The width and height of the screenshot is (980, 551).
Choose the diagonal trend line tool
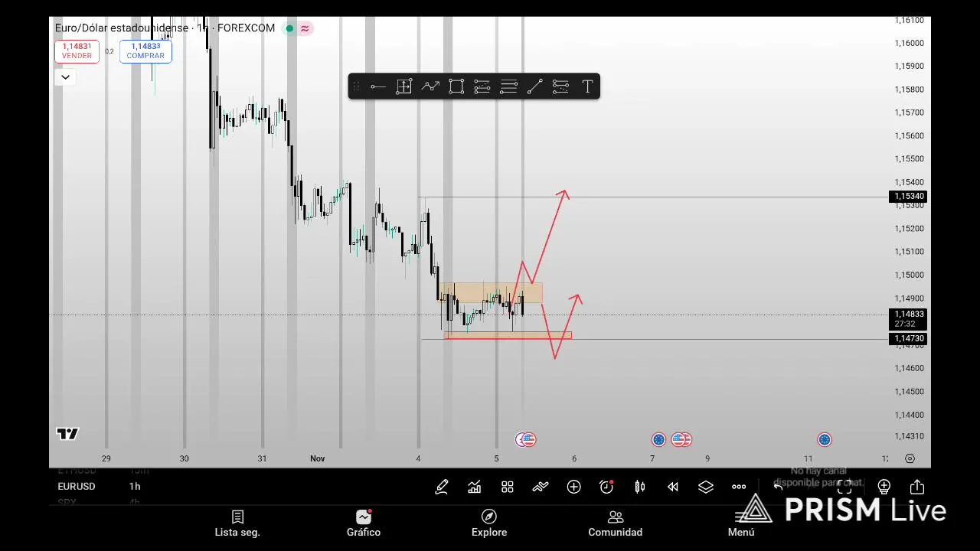point(534,86)
